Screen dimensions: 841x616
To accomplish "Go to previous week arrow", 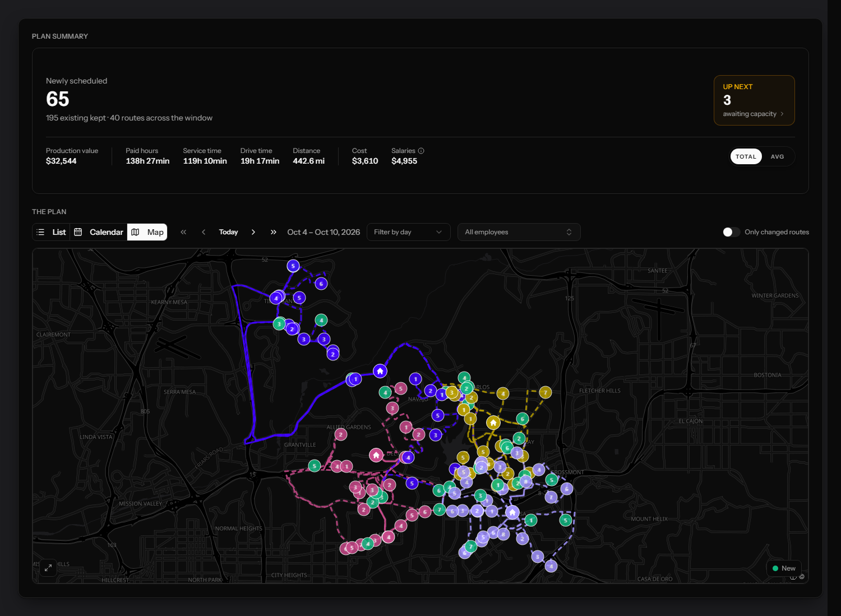I will coord(204,232).
